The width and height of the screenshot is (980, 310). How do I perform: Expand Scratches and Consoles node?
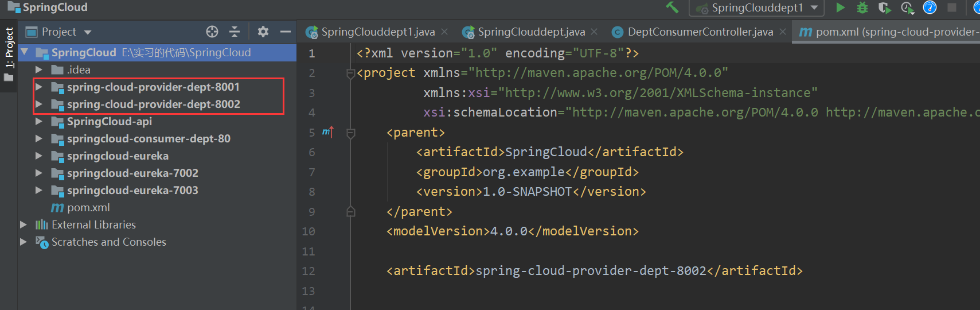pyautogui.click(x=24, y=242)
